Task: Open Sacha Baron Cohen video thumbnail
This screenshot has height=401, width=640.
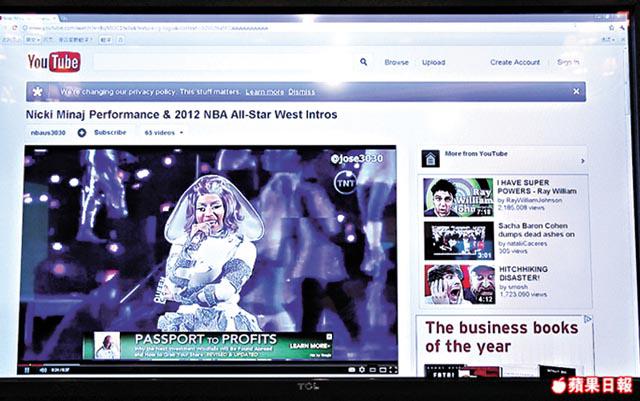Action: pos(459,241)
